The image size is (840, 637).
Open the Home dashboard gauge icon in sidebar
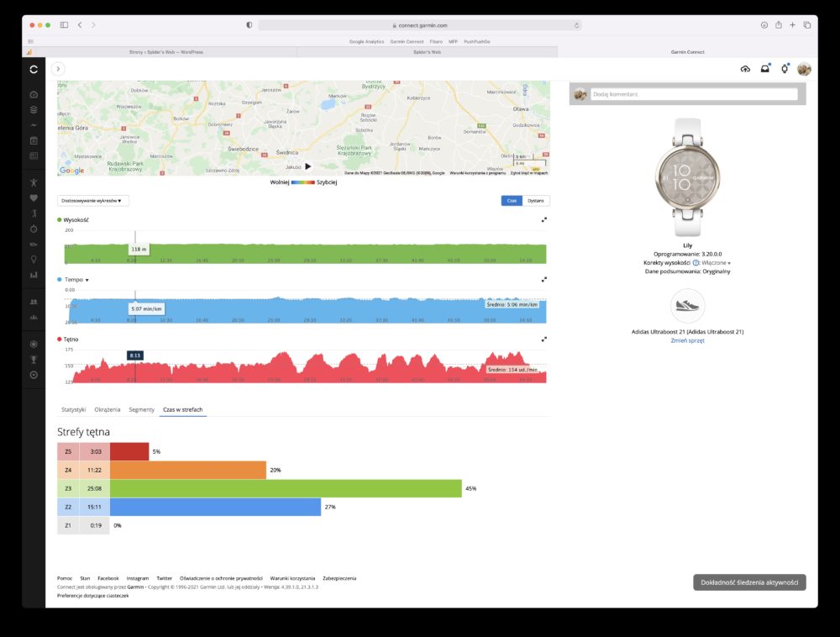pyautogui.click(x=34, y=94)
